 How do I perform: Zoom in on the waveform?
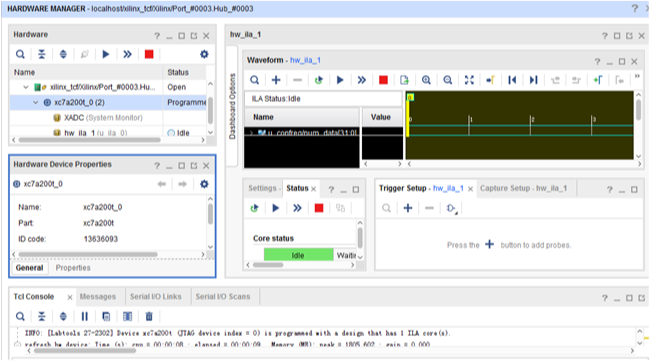pos(426,80)
